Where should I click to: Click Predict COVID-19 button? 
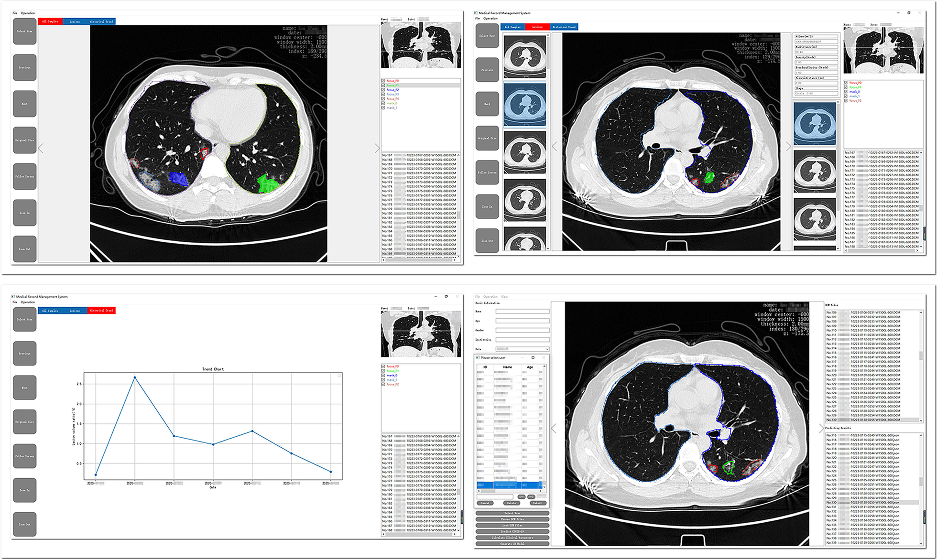(512, 532)
